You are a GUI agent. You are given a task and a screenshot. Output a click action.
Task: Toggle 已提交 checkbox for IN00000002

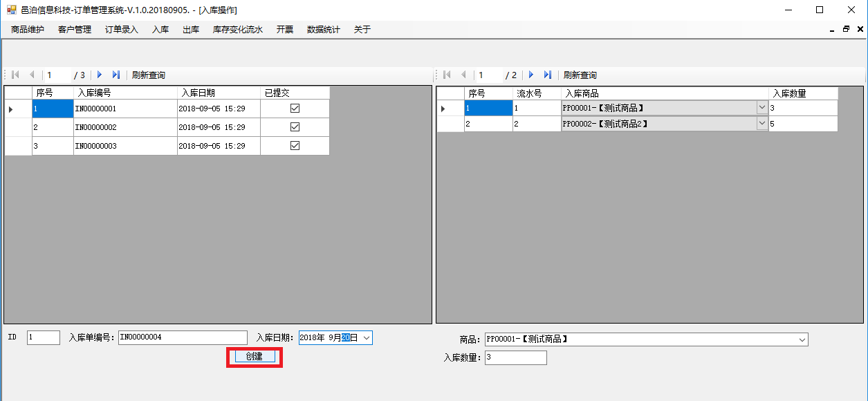coord(295,127)
